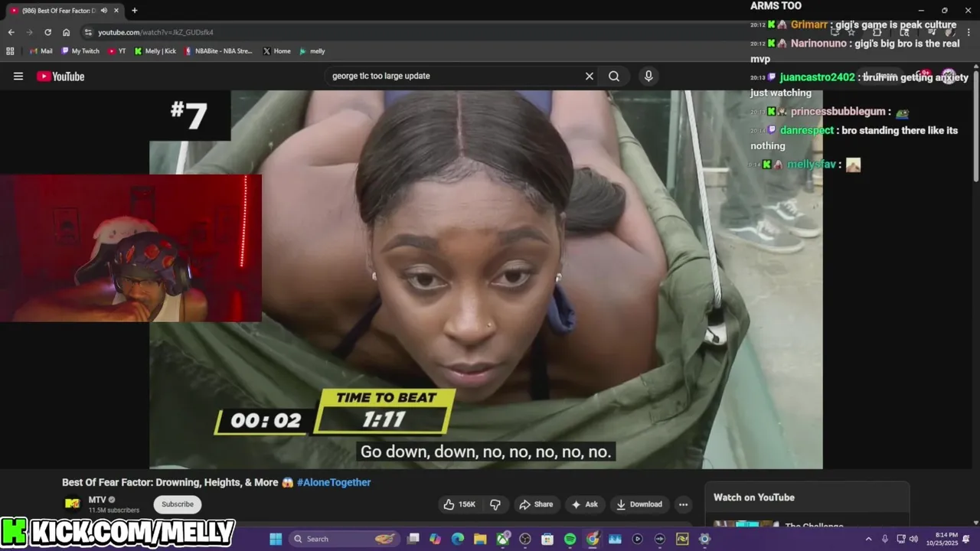980x551 pixels.
Task: Share the Fear Factor video
Action: point(536,504)
